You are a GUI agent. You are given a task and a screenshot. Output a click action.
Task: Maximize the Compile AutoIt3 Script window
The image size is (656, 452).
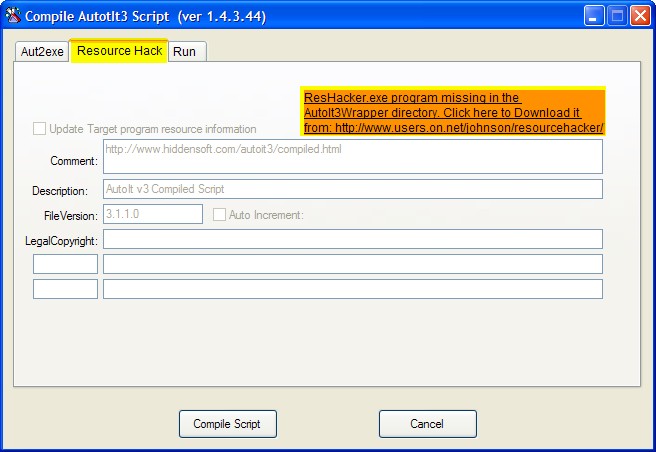tap(617, 16)
